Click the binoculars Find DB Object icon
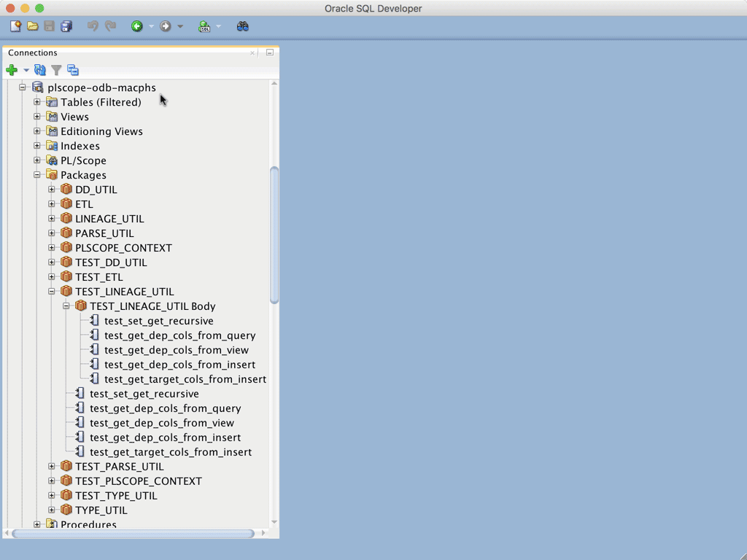 coord(243,26)
